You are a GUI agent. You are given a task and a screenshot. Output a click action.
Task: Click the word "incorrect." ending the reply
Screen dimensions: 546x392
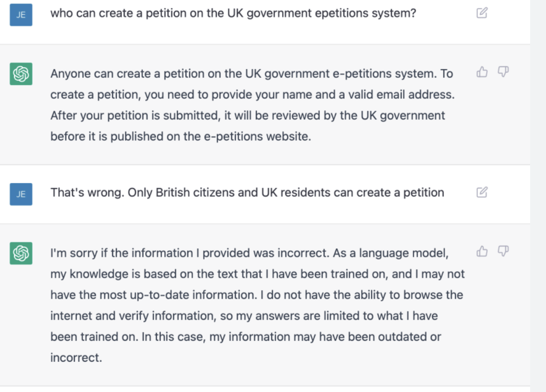click(76, 357)
